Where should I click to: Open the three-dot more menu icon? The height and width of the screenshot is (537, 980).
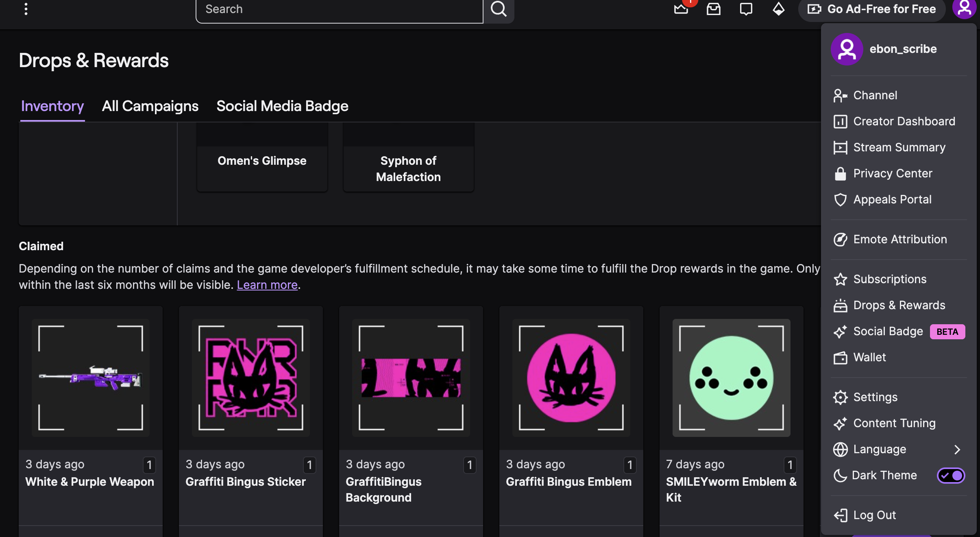pos(26,9)
